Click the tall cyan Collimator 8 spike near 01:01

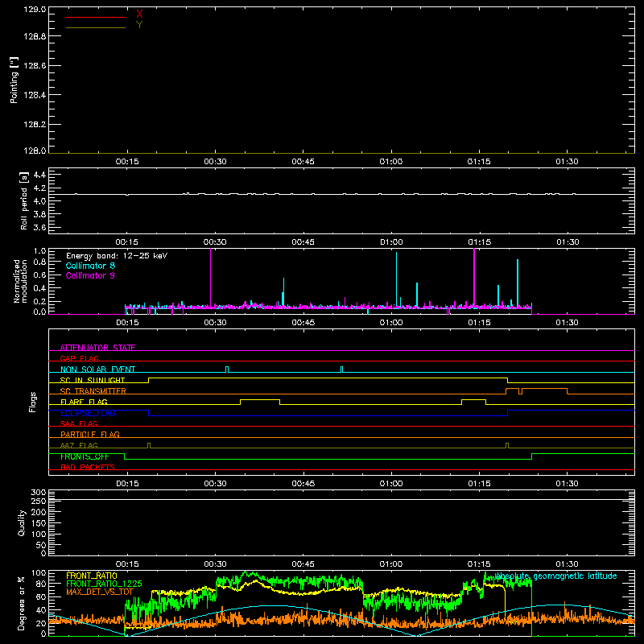[396, 279]
